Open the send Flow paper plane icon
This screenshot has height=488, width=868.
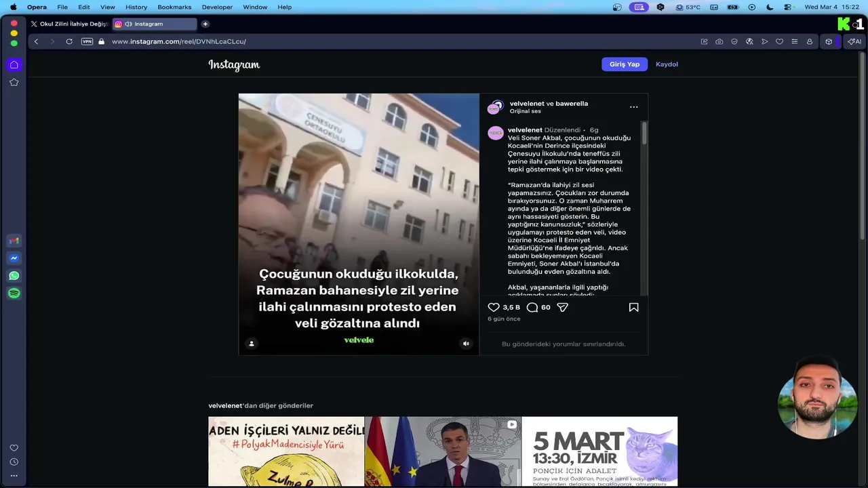764,41
